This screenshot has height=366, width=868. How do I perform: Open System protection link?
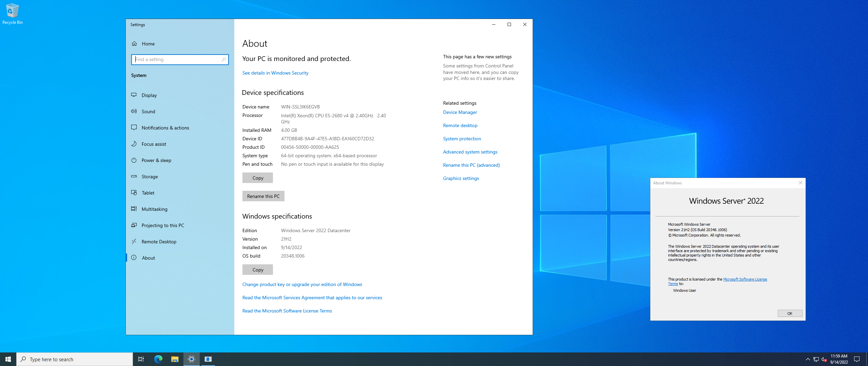coord(462,139)
